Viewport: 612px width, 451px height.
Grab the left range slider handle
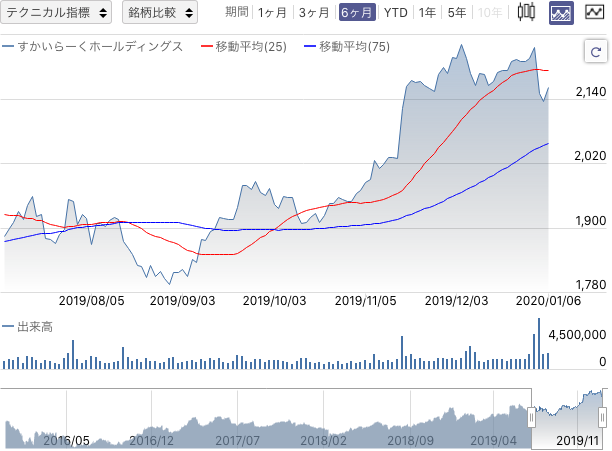[531, 417]
